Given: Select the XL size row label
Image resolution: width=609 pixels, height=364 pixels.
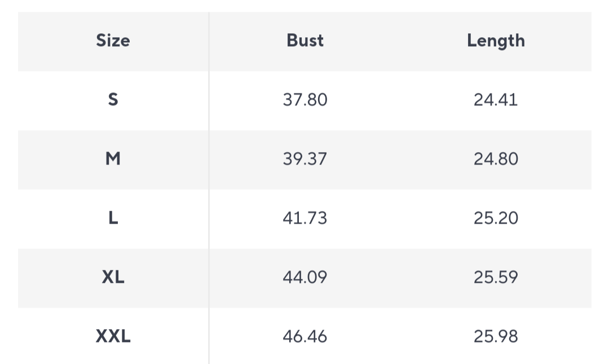Looking at the screenshot, I should (x=113, y=277).
